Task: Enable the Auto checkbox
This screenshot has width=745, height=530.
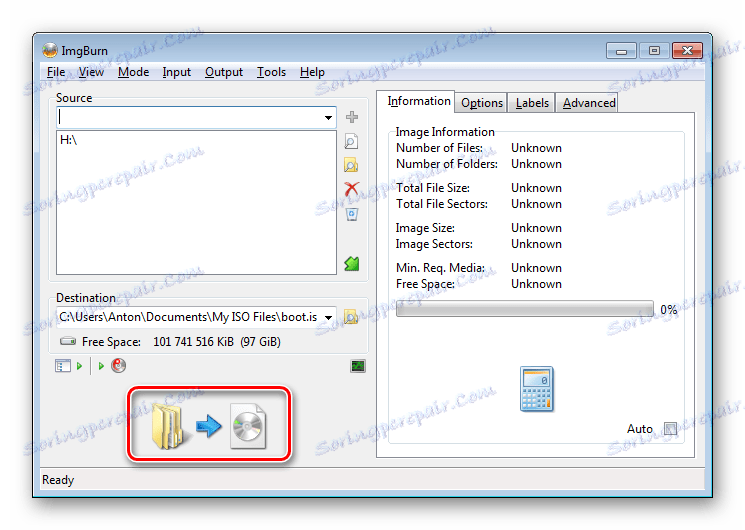Action: (x=670, y=429)
